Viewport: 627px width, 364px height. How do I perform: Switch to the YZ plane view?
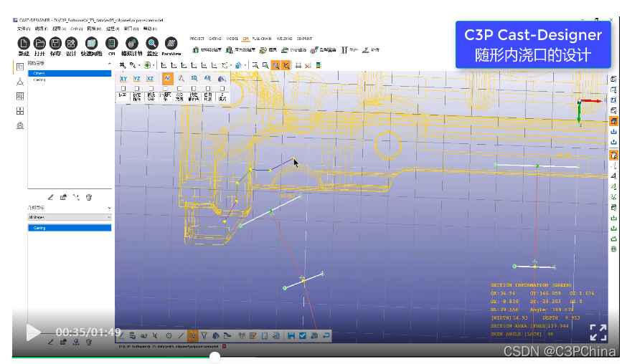(x=137, y=79)
